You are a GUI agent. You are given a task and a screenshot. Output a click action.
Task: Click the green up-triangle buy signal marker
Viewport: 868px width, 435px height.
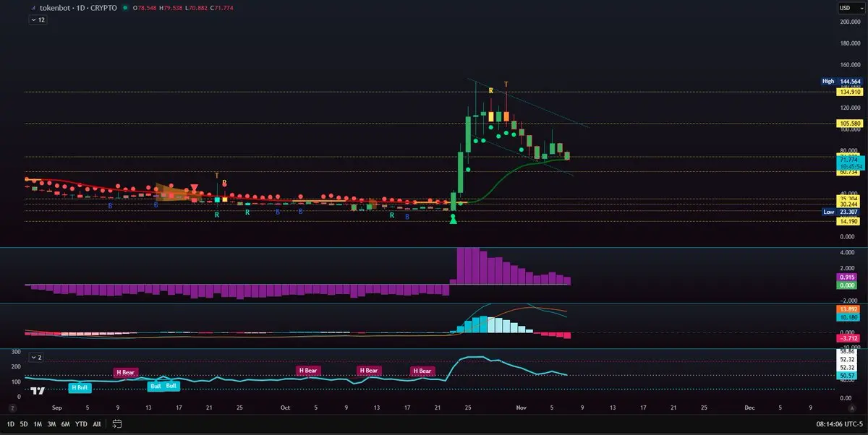coord(454,219)
